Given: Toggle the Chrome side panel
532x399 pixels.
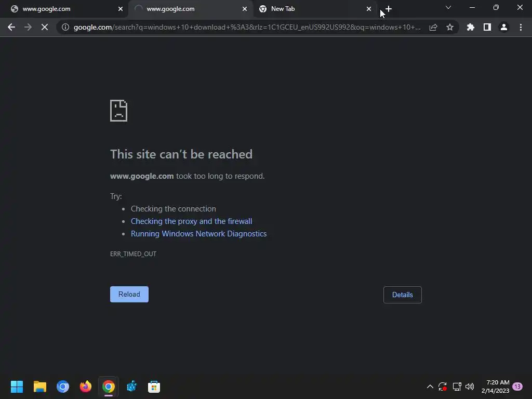Looking at the screenshot, I should pos(487,27).
